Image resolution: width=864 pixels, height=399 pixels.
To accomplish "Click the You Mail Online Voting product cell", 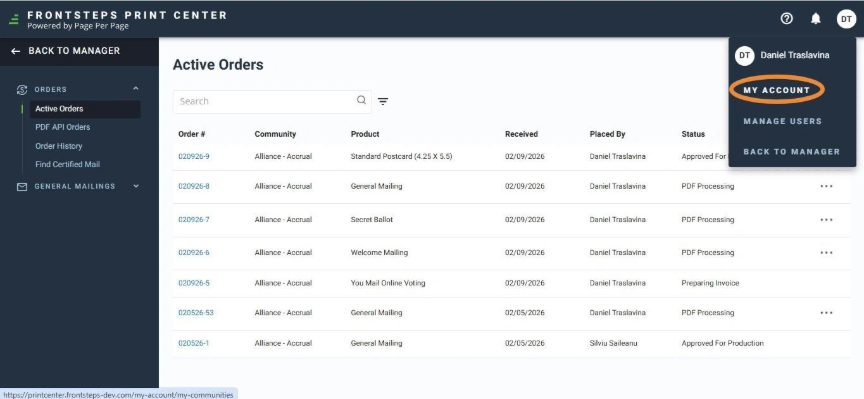I will tap(388, 283).
